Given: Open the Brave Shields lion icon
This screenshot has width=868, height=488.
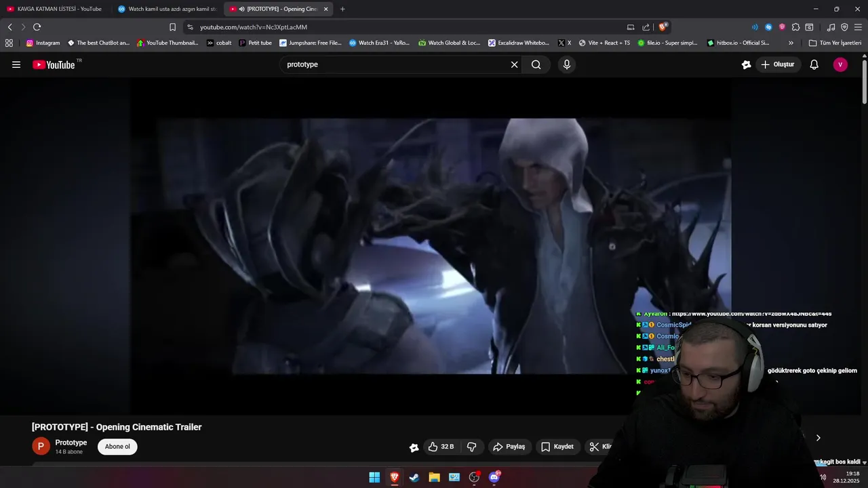Looking at the screenshot, I should pos(663,27).
